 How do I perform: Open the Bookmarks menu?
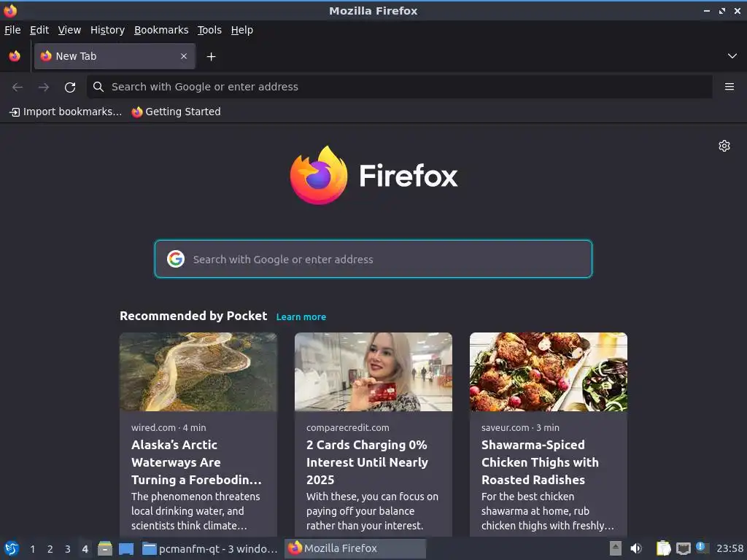161,30
